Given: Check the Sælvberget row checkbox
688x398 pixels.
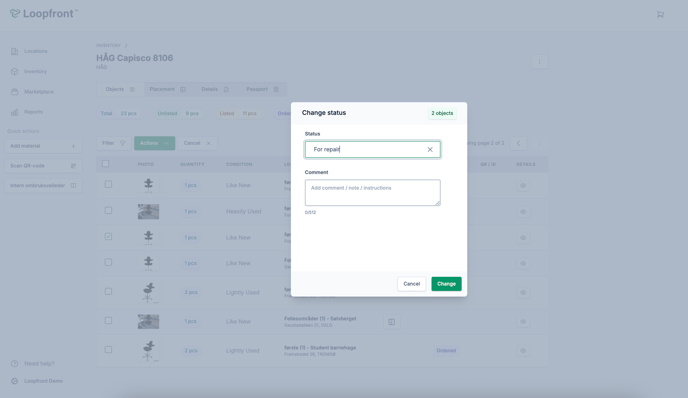Looking at the screenshot, I should tap(108, 320).
